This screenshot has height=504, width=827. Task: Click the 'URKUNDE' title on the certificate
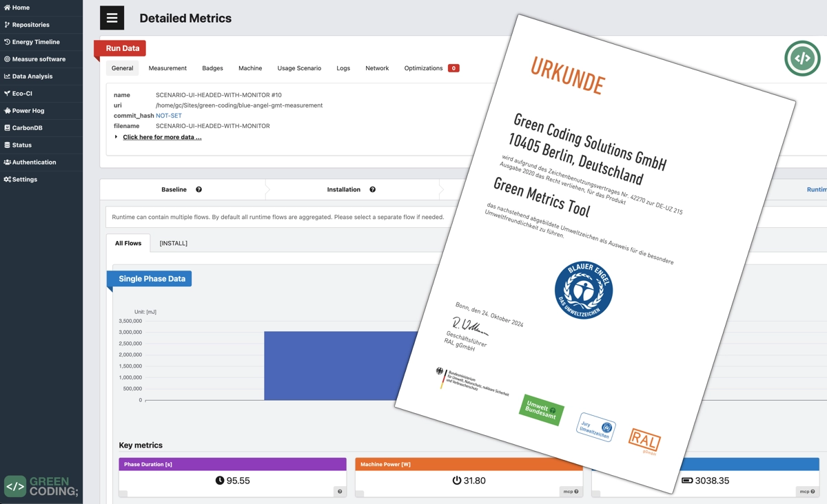click(x=567, y=75)
